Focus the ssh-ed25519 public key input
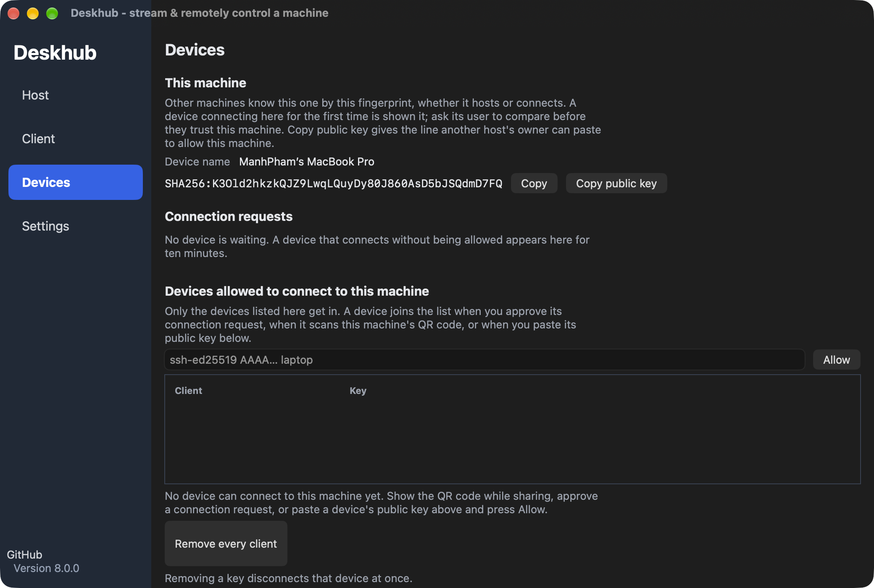874x588 pixels. point(484,360)
